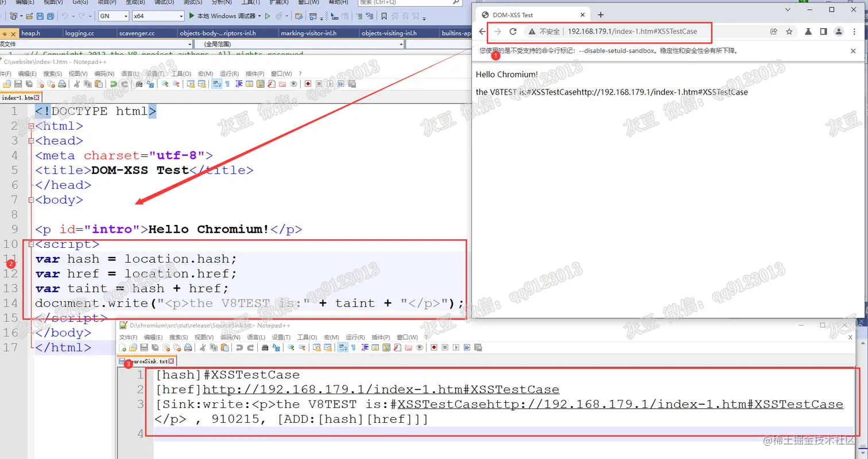Play recorded macro in SourceSink.txt Notepad++
The image size is (868, 459).
click(x=456, y=348)
